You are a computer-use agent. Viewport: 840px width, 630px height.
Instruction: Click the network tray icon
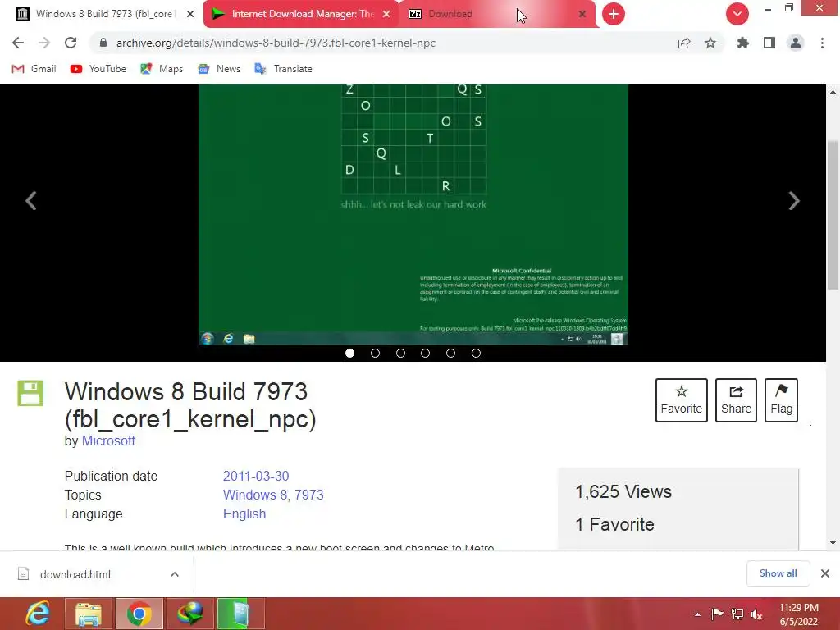(737, 614)
